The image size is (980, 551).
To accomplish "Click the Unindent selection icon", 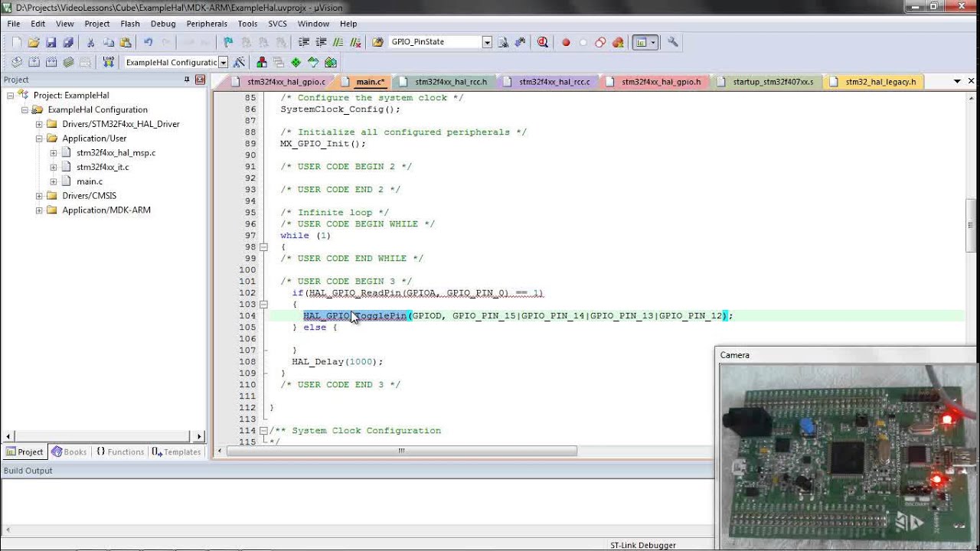I will tap(321, 42).
